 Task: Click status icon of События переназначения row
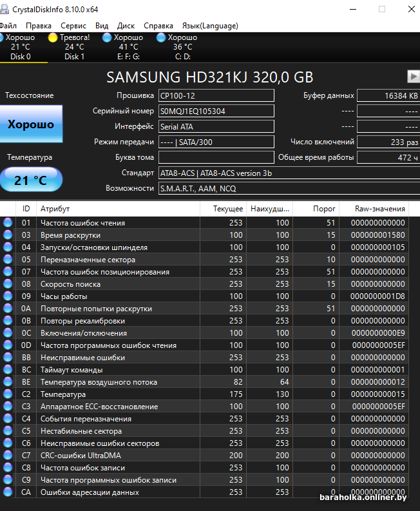8,418
